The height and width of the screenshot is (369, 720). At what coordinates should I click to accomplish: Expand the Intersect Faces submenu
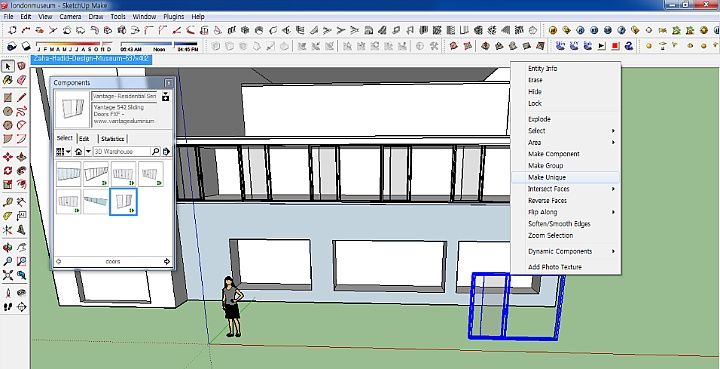pos(566,189)
